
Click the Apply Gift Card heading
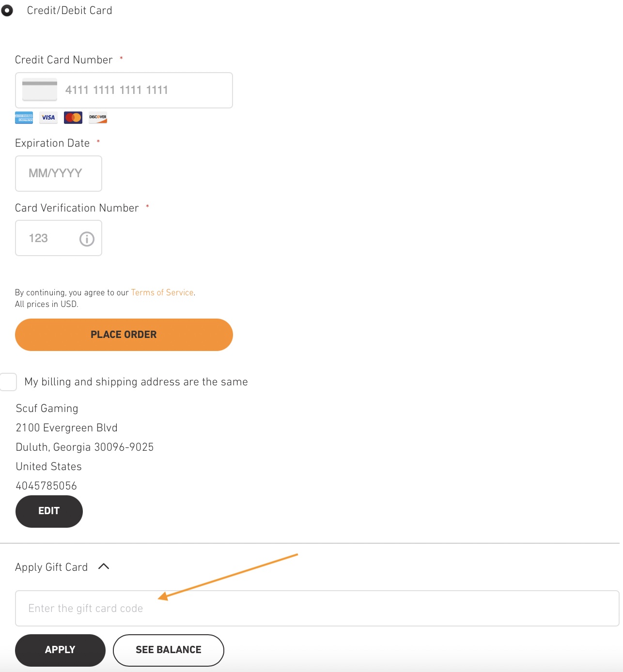coord(51,567)
